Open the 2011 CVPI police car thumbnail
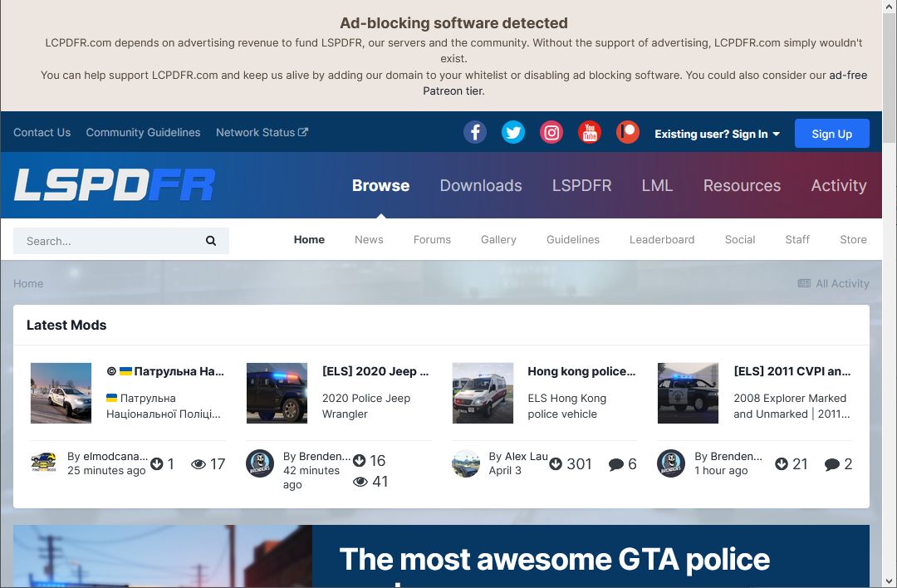 (689, 393)
